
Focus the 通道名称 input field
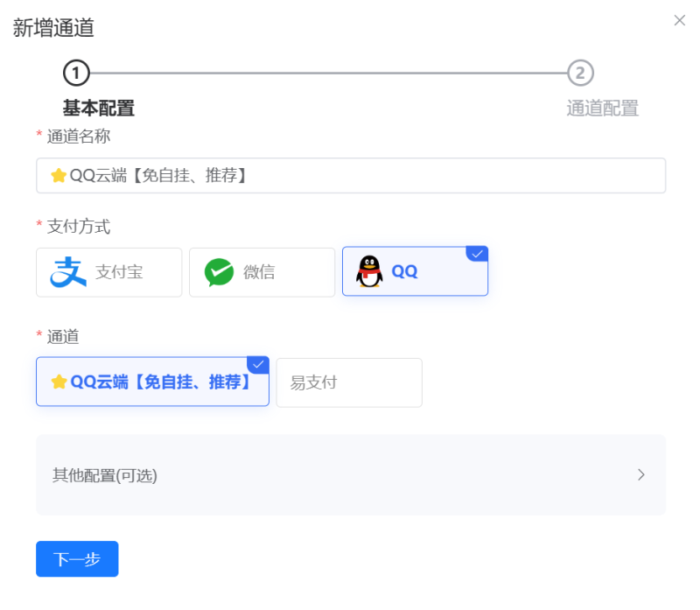(x=351, y=176)
